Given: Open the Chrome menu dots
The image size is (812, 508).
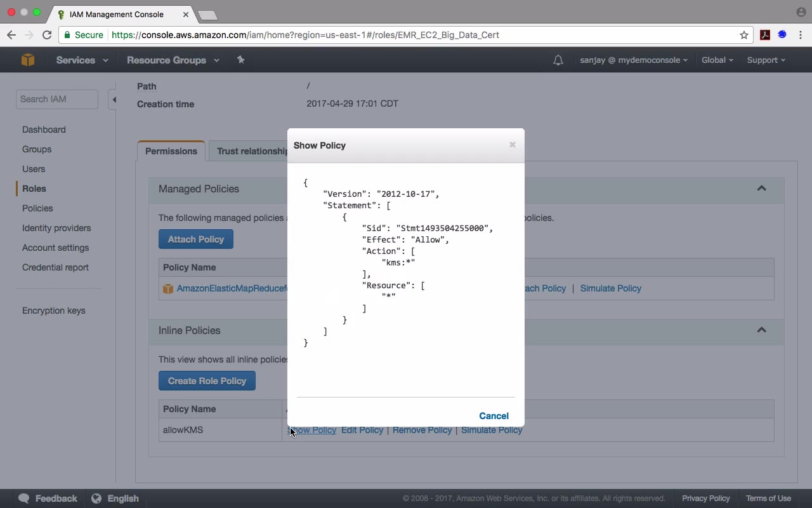Looking at the screenshot, I should [801, 35].
